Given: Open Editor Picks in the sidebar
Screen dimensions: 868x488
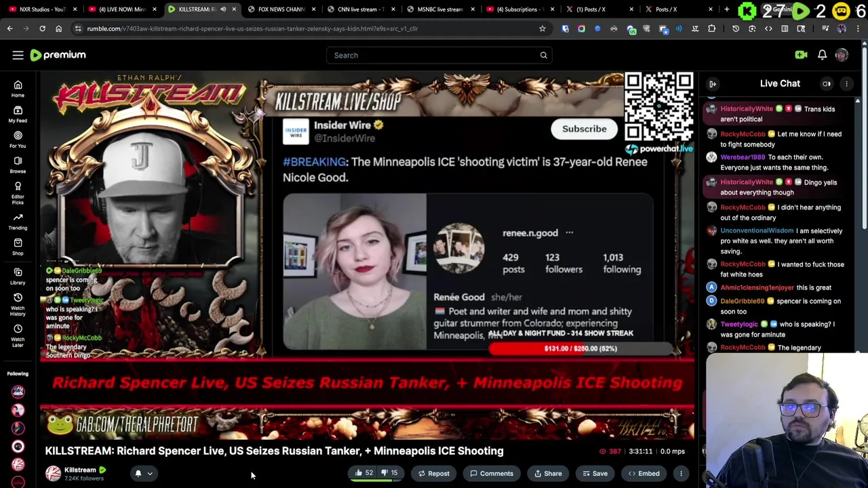Looking at the screenshot, I should point(18,192).
